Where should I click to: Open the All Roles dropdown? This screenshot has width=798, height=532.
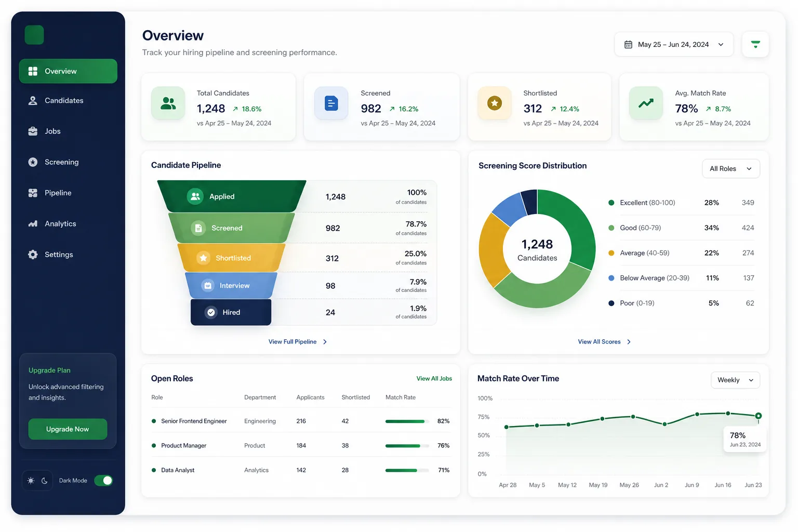point(731,169)
